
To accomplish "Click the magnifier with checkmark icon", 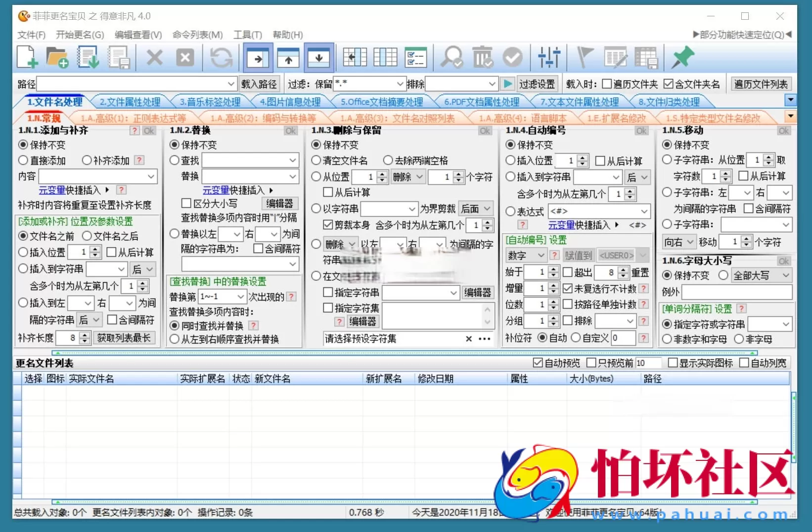I will [451, 57].
